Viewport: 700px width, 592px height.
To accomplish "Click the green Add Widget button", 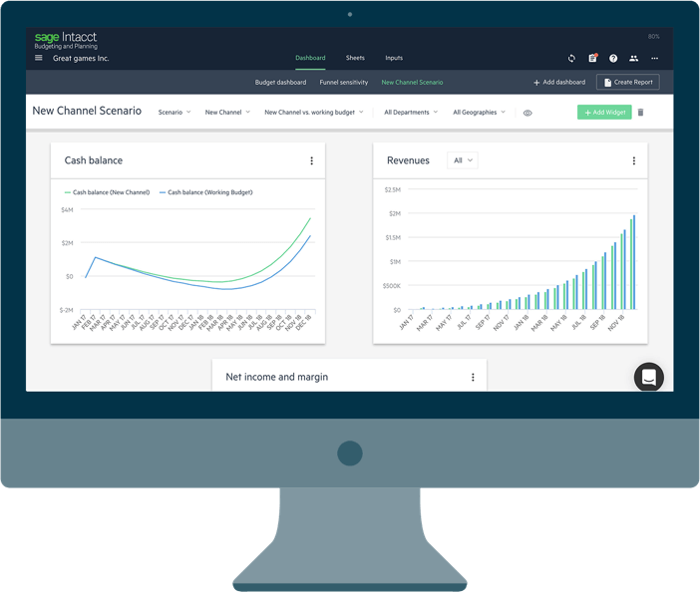I will click(x=603, y=113).
